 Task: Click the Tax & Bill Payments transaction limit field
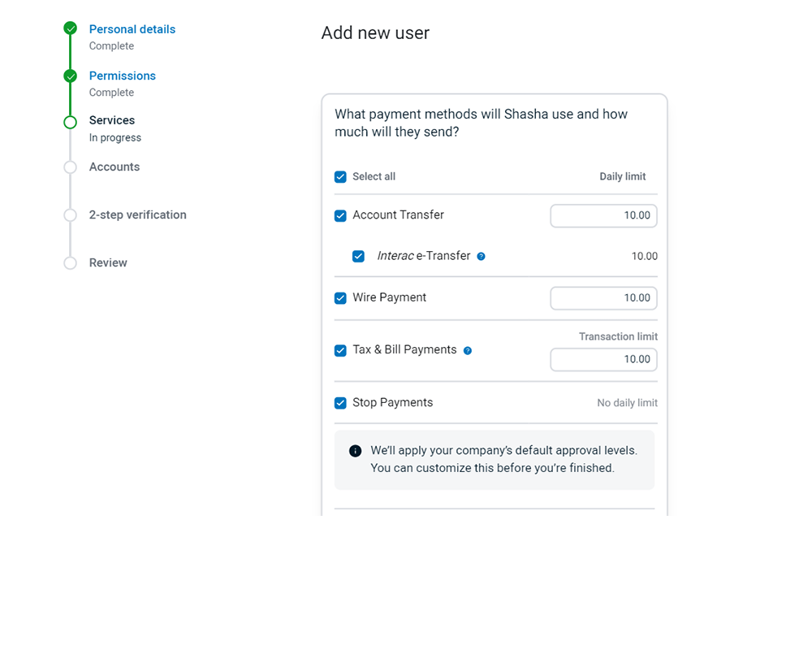pyautogui.click(x=603, y=359)
